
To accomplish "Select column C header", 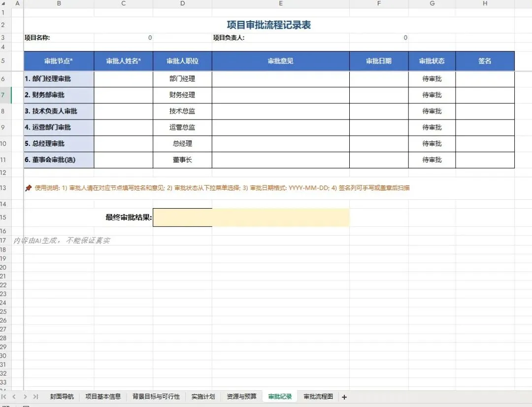I will (124, 3).
